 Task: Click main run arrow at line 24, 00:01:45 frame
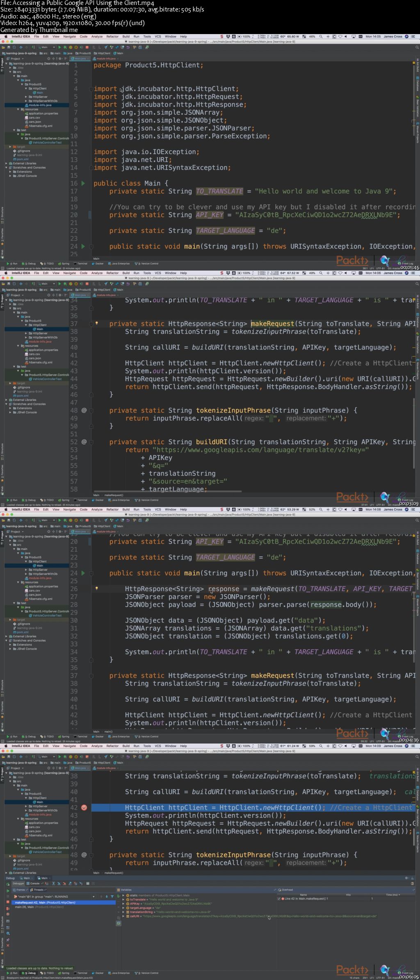[83, 246]
